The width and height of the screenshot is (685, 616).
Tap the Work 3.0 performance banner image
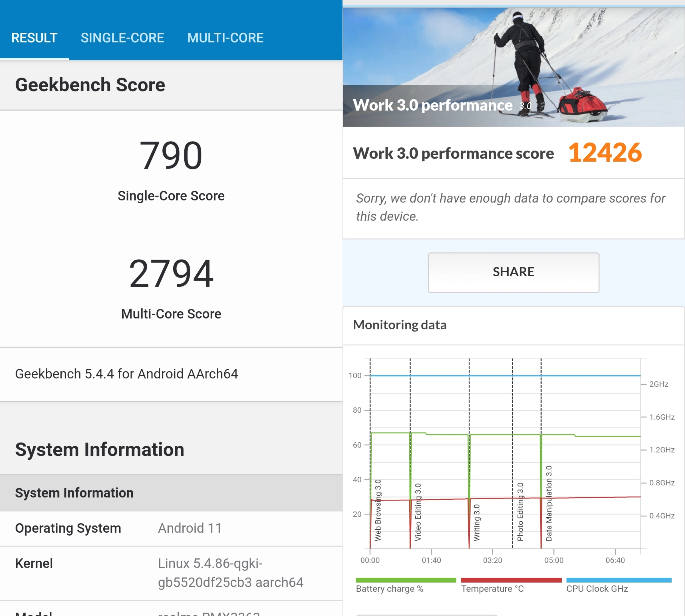513,67
